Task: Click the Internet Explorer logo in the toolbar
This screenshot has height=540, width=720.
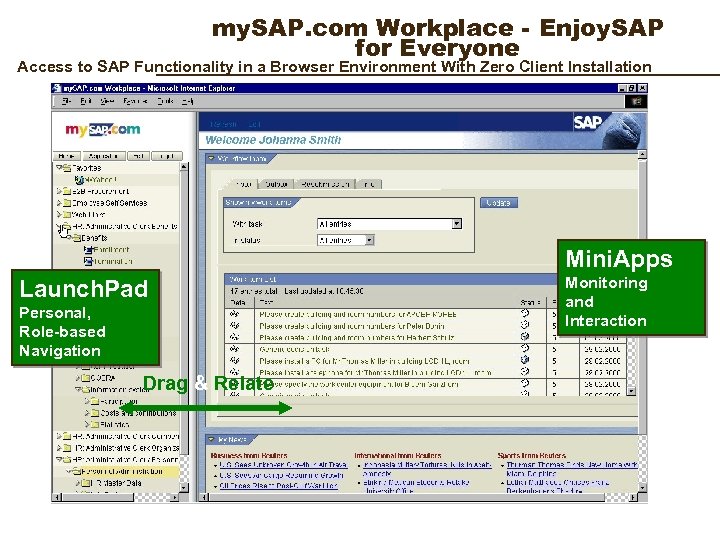Action: (x=636, y=101)
